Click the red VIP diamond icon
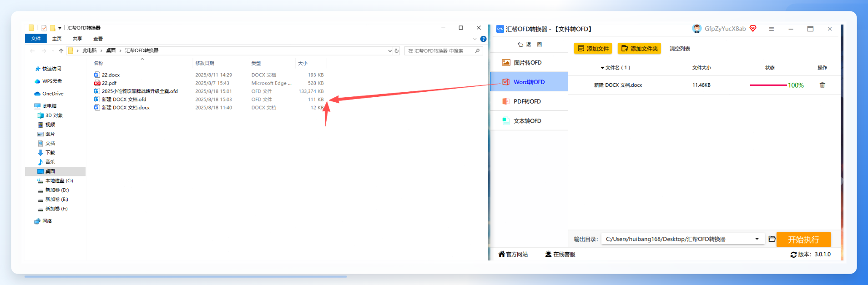Viewport: 868px width, 285px height. point(753,28)
